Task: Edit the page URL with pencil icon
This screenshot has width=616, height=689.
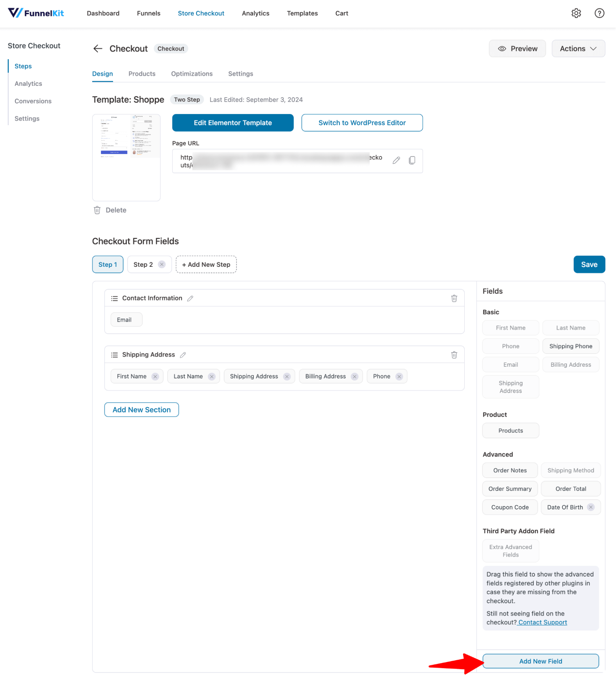Action: pyautogui.click(x=396, y=160)
